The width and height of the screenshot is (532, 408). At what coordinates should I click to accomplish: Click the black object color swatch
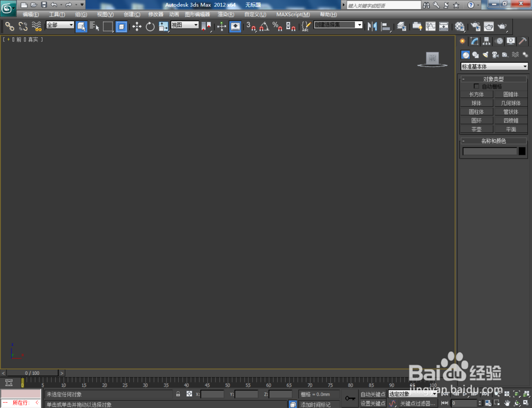click(522, 151)
